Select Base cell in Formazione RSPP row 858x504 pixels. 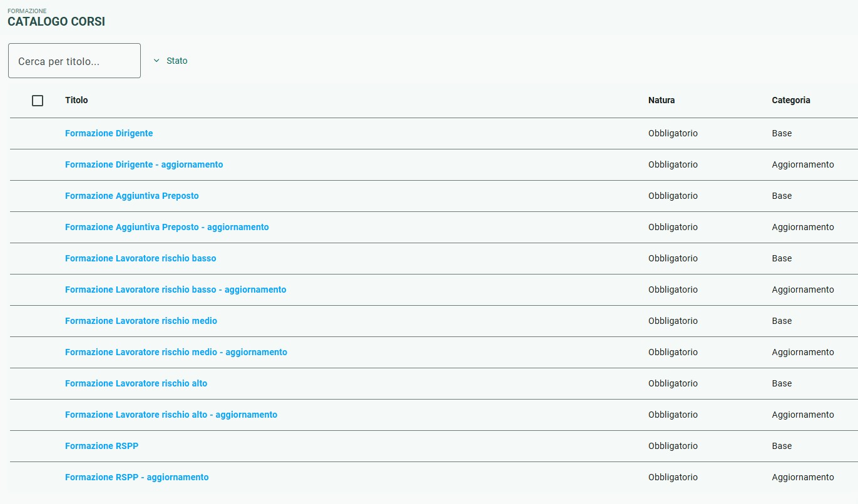pyautogui.click(x=782, y=446)
